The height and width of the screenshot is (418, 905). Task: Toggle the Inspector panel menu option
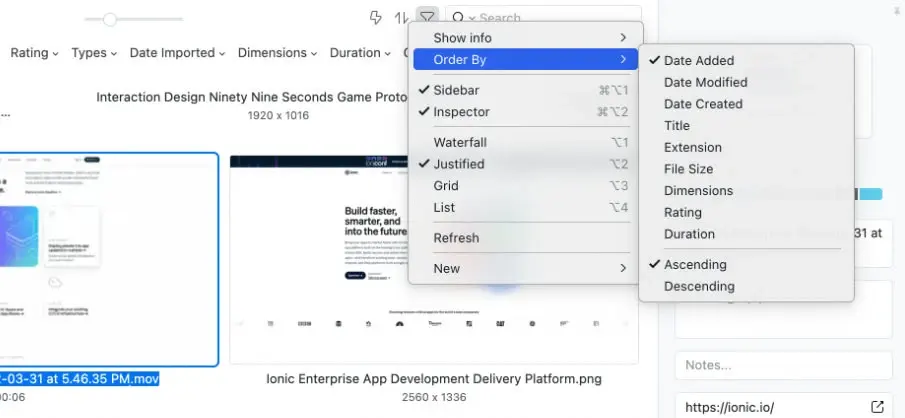point(461,112)
